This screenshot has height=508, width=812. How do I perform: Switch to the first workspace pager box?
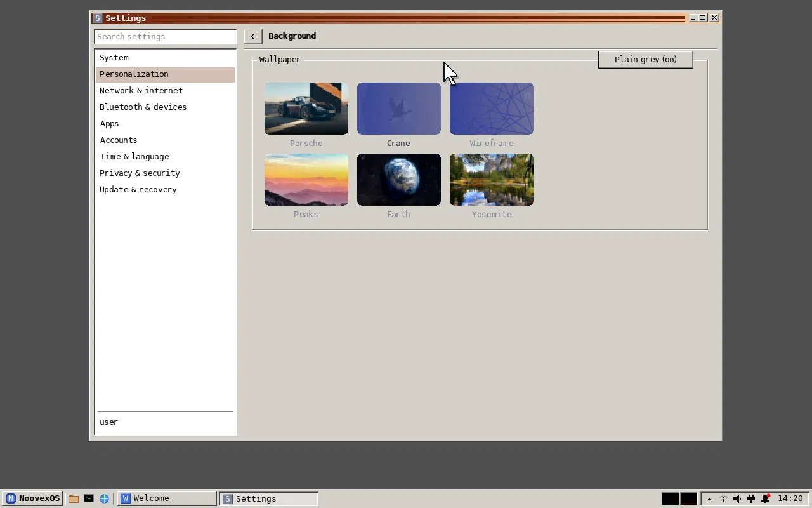pyautogui.click(x=670, y=499)
